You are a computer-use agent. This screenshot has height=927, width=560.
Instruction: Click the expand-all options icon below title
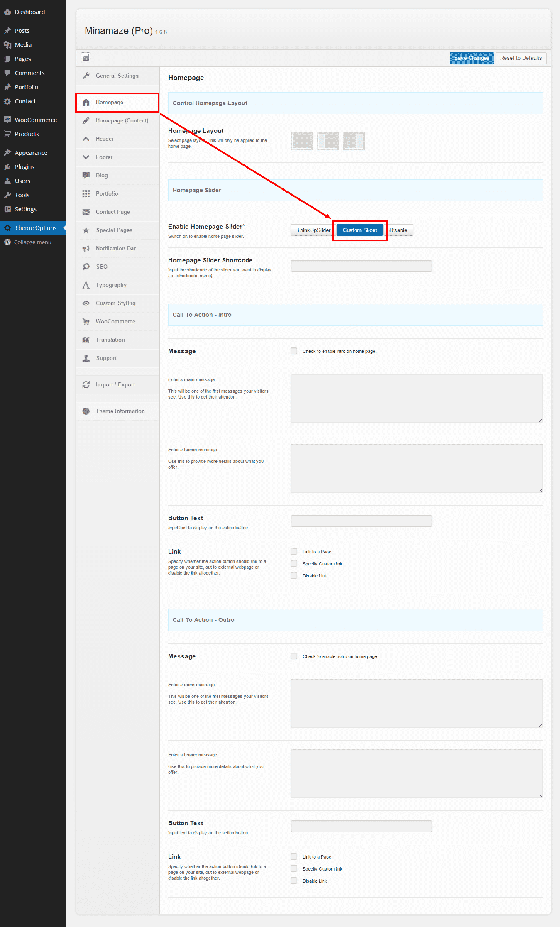pyautogui.click(x=86, y=57)
